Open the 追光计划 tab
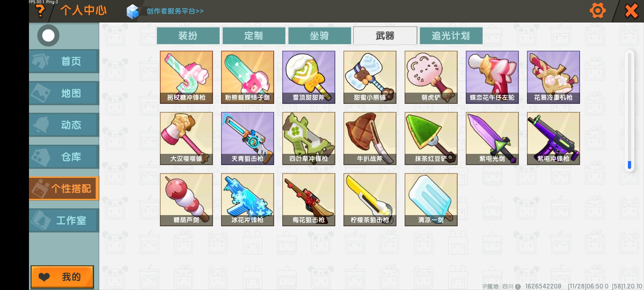Screen dimensions: 644x290 [x=451, y=35]
